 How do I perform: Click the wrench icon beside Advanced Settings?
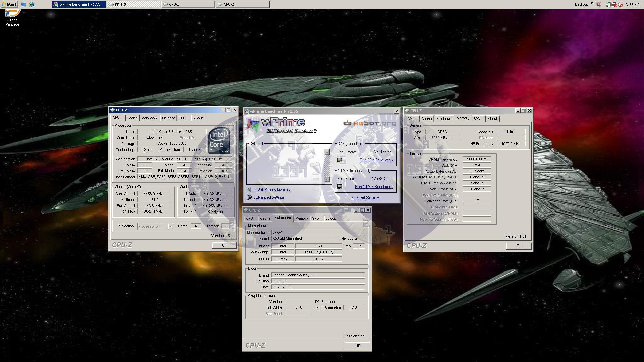tap(249, 198)
